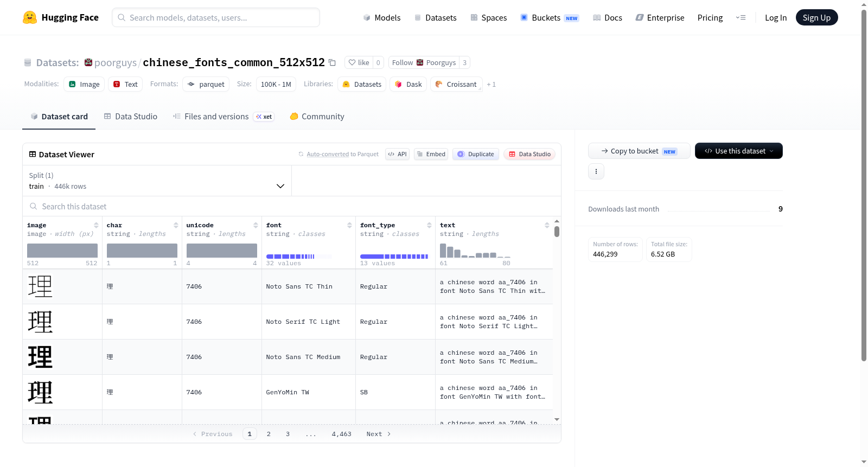Go to the Pricing page

click(710, 18)
